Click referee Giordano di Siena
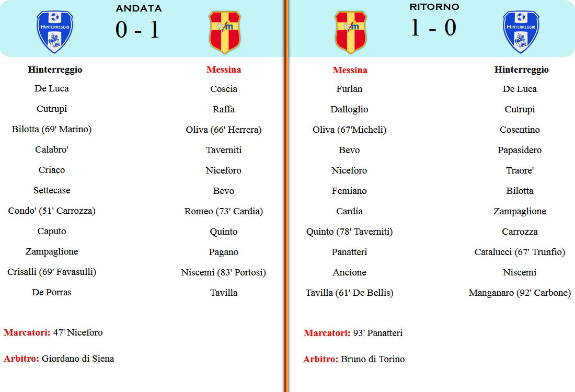The image size is (575, 392). (x=78, y=359)
